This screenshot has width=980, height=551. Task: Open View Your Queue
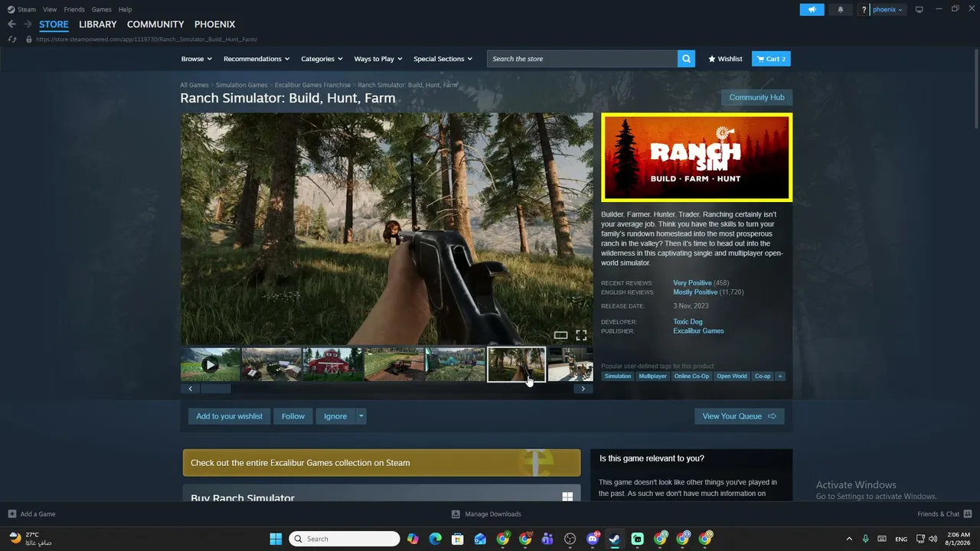739,416
